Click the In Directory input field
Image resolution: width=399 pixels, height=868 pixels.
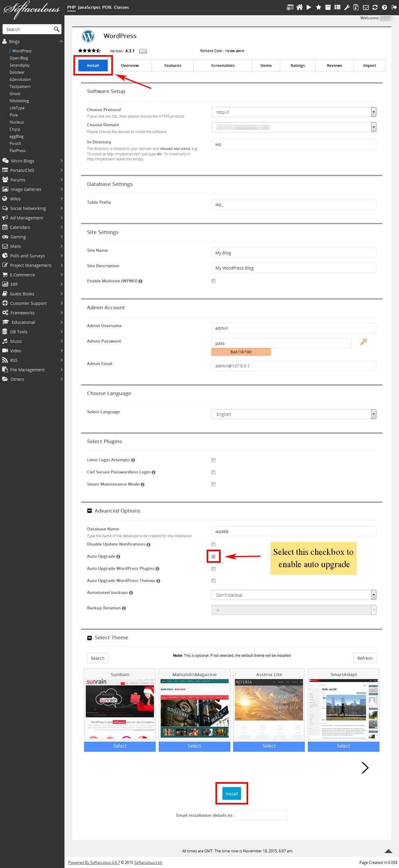point(294,144)
